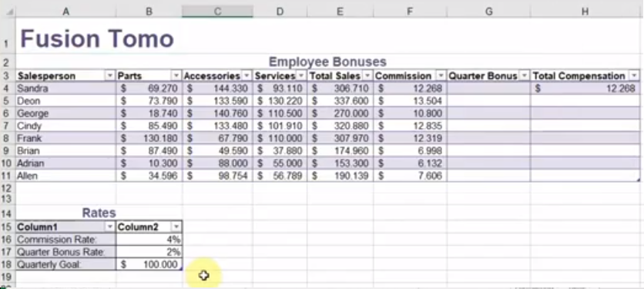Select Sandra's Accessories value 144.330
644x289 pixels.
pos(218,89)
